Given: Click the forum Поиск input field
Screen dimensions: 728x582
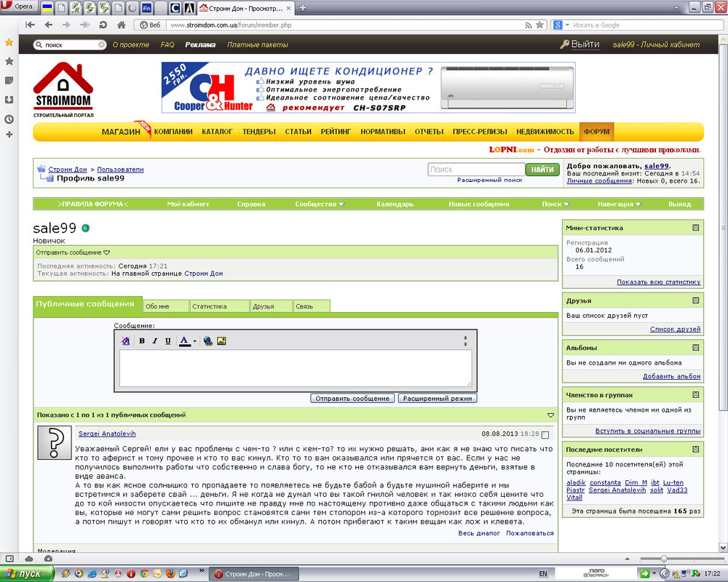Looking at the screenshot, I should point(476,170).
